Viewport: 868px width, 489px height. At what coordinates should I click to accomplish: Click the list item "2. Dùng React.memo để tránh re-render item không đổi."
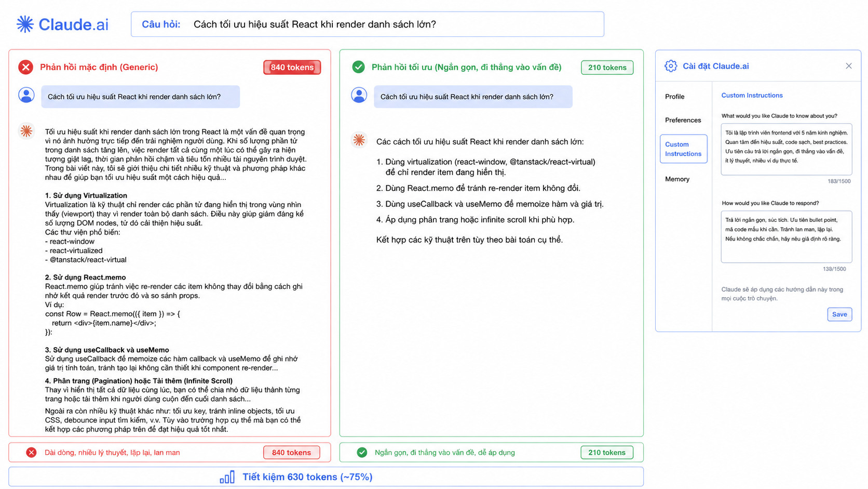(x=478, y=188)
